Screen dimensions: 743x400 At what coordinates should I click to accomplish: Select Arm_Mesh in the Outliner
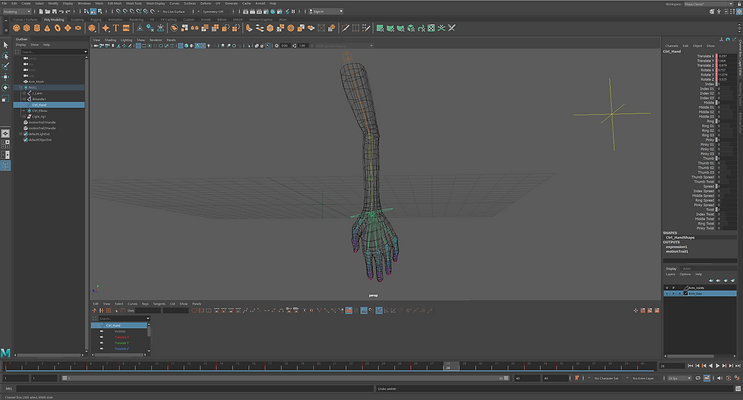click(x=36, y=82)
